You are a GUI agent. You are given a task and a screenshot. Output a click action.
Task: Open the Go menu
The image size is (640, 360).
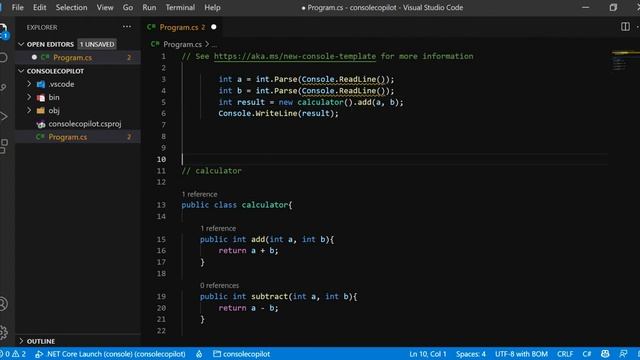click(x=128, y=7)
